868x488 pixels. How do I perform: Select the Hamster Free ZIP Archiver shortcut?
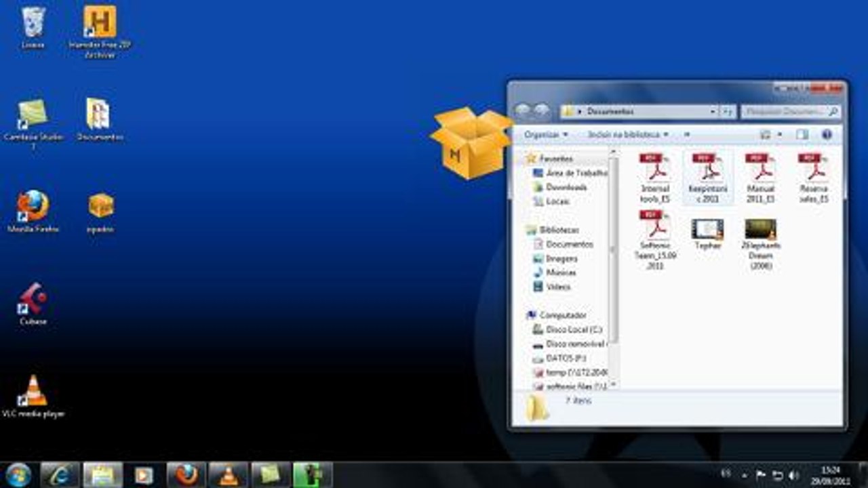tap(100, 31)
